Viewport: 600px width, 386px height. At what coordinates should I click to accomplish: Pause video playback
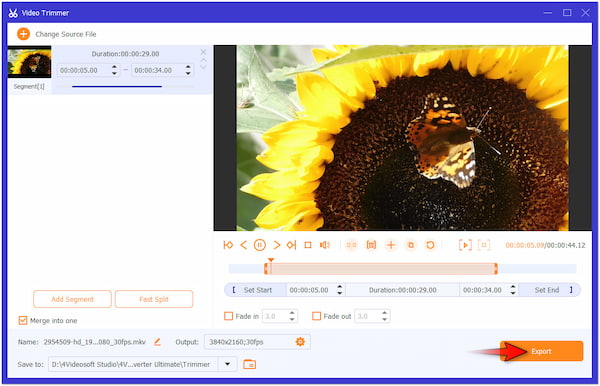tap(259, 245)
